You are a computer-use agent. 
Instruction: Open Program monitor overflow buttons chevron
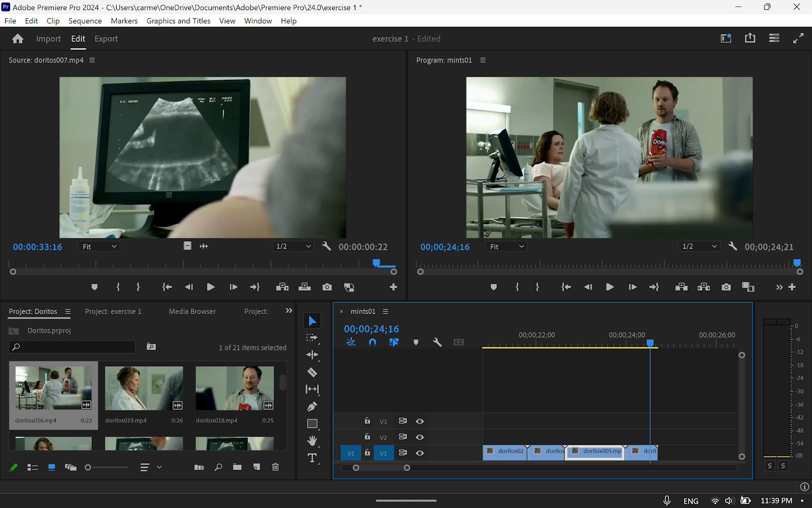pos(779,287)
